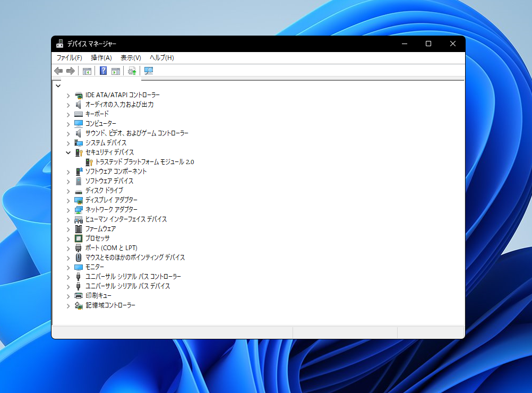
Task: Select サウンド、ビデオ、およびゲーム コントローラー row
Action: click(137, 133)
